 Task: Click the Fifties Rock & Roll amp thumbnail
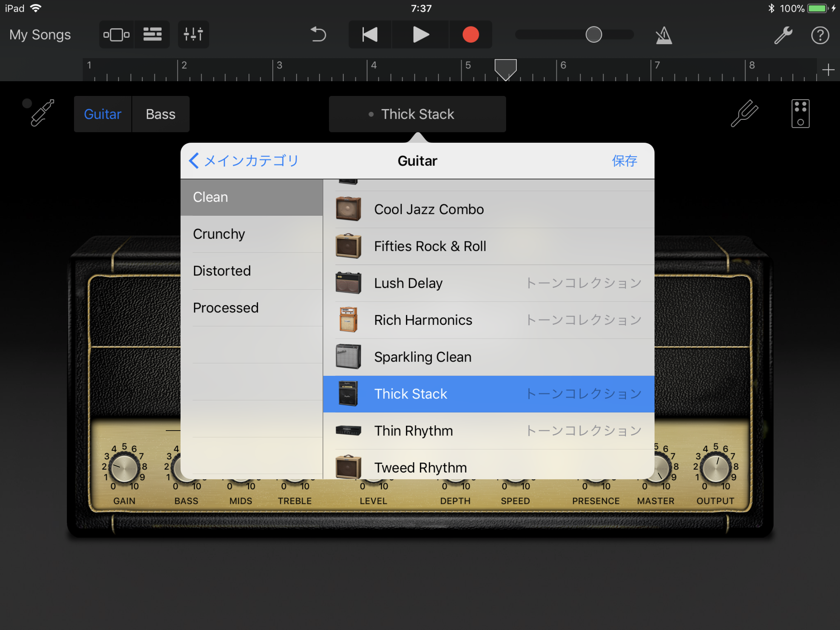click(x=348, y=246)
